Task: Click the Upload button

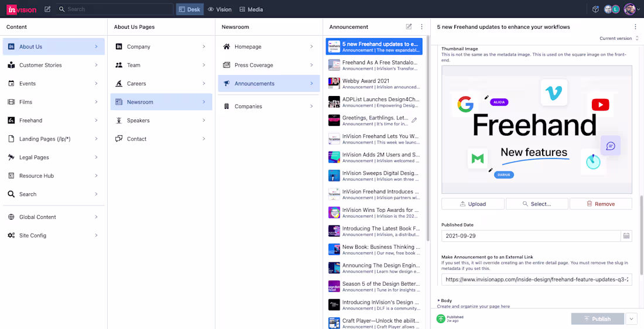Action: (x=472, y=204)
